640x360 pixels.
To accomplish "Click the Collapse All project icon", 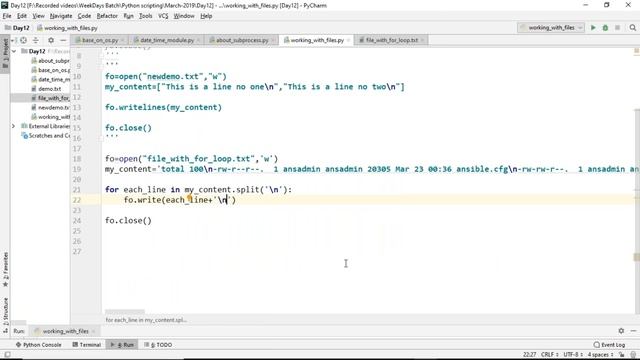I will coord(36,40).
